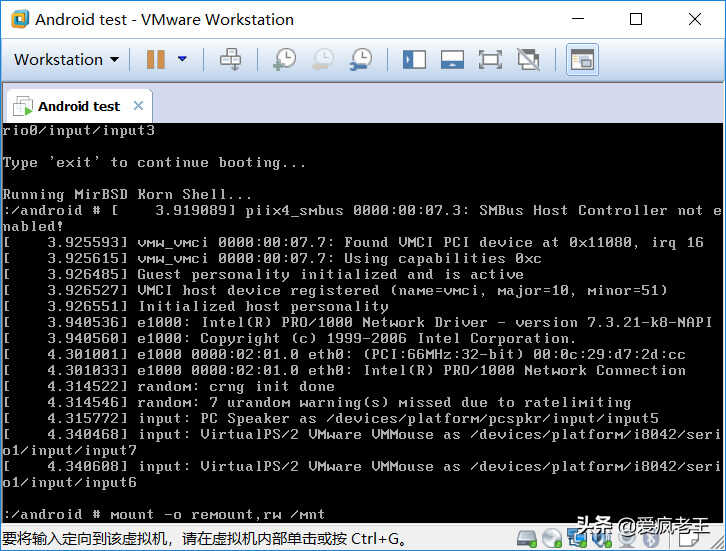
Task: Click the "random: crng init done" line
Action: click(x=236, y=386)
